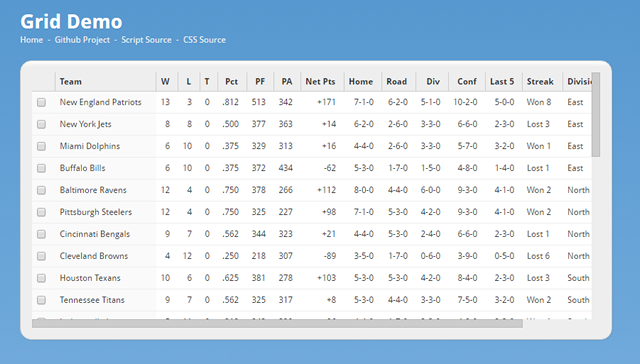Screen dimensions: 640x364
Task: Sort by the L column header
Action: click(x=189, y=82)
